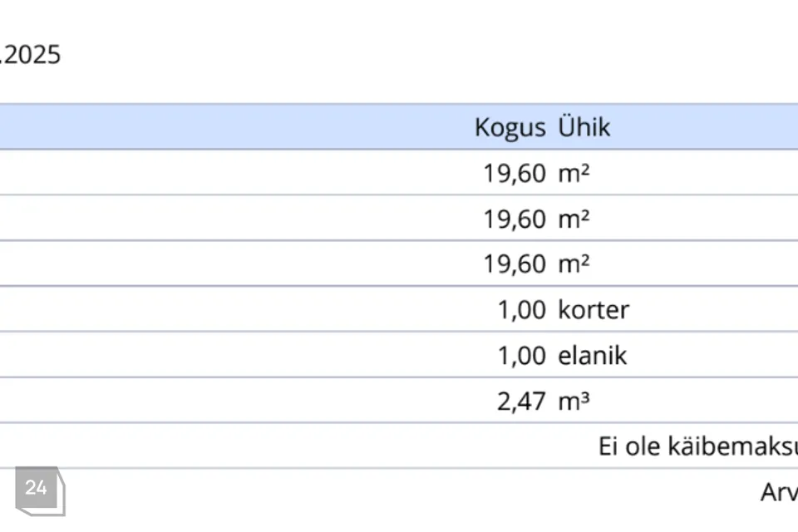This screenshot has width=798, height=532.
Task: Click the 2025 date text
Action: pos(32,56)
